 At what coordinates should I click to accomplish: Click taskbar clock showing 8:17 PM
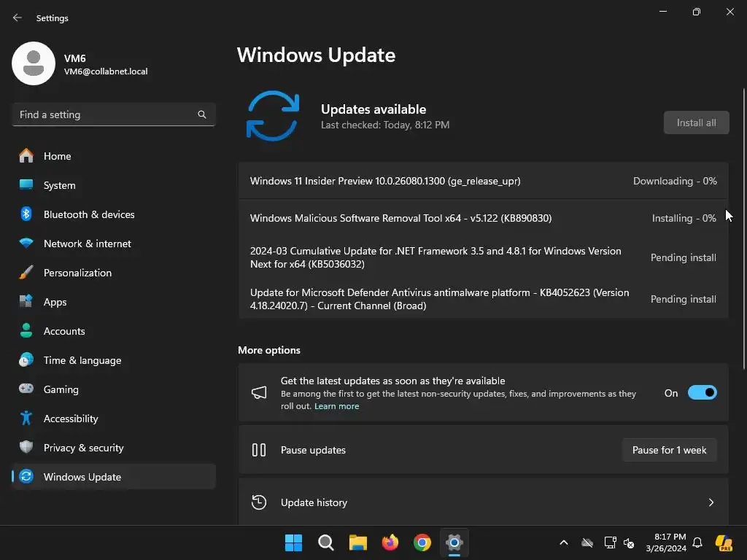(666, 542)
